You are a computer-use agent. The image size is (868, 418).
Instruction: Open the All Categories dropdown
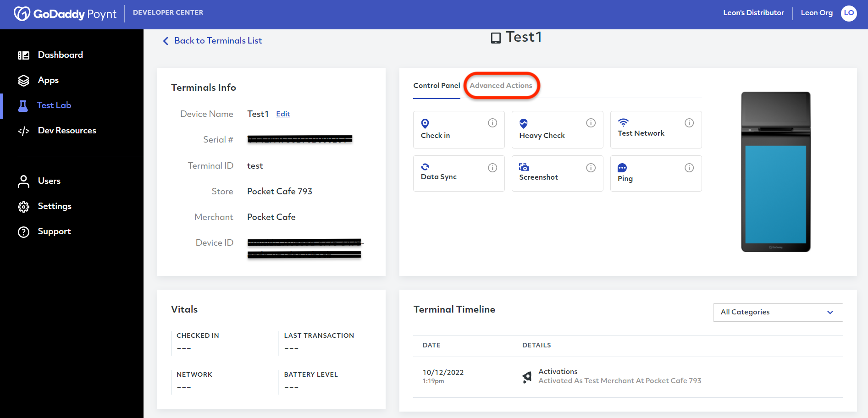(x=778, y=312)
